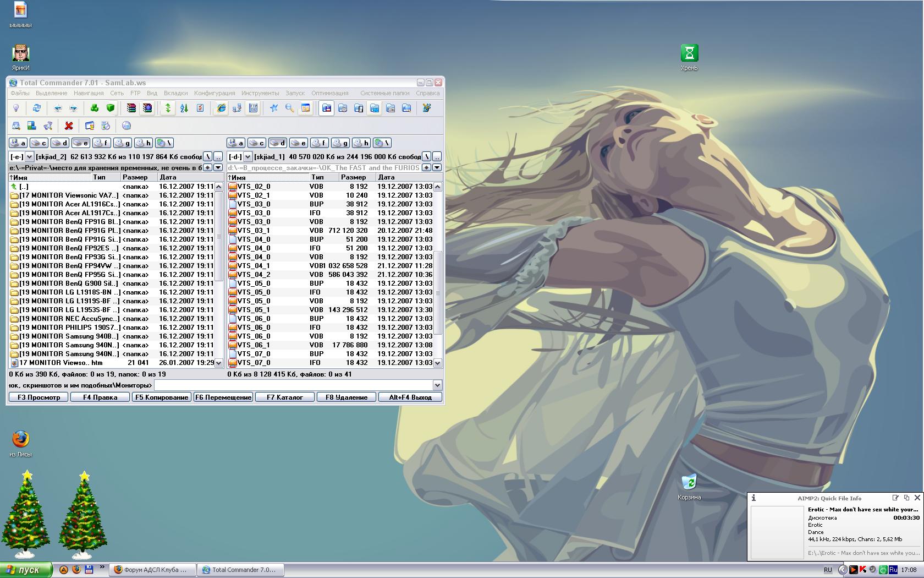
Task: Click the WinRAR pack files books icon
Action: [x=131, y=108]
